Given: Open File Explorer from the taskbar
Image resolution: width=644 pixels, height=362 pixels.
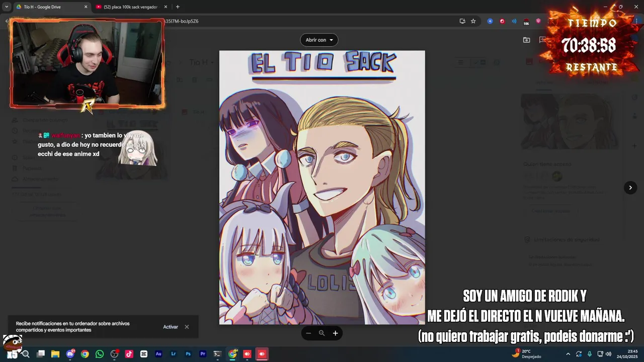Looking at the screenshot, I should click(x=55, y=354).
